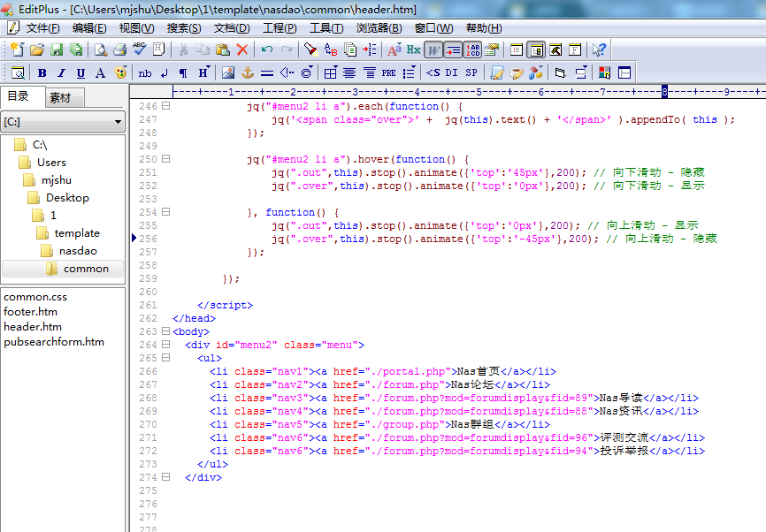766x532 pixels.
Task: Toggle line numbers 1AB 2CD button
Action: click(x=472, y=49)
